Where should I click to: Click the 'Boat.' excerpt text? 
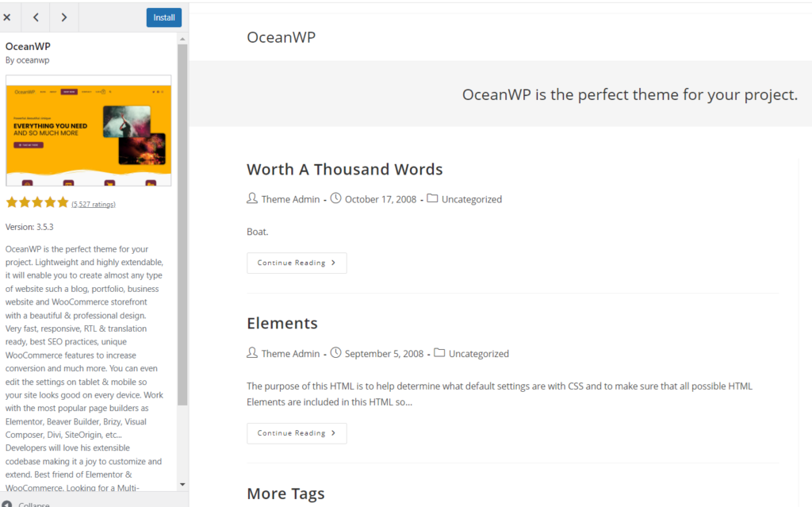point(258,232)
